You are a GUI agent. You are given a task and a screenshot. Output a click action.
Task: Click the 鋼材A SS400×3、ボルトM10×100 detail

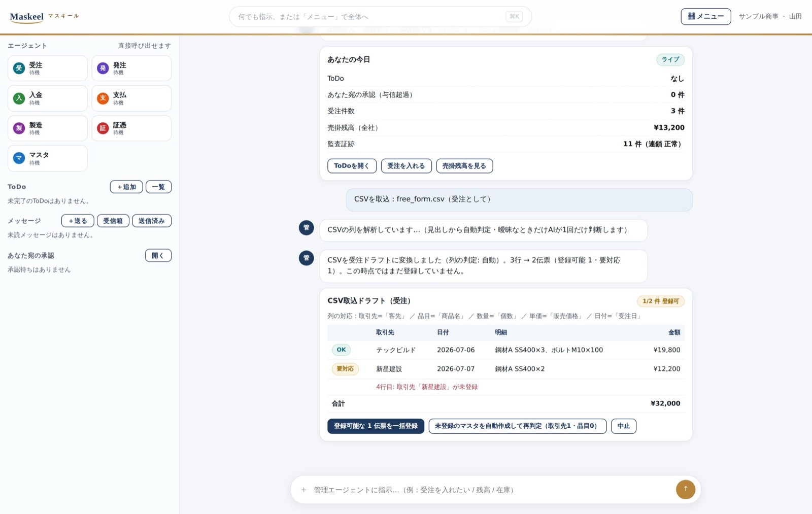(x=549, y=350)
